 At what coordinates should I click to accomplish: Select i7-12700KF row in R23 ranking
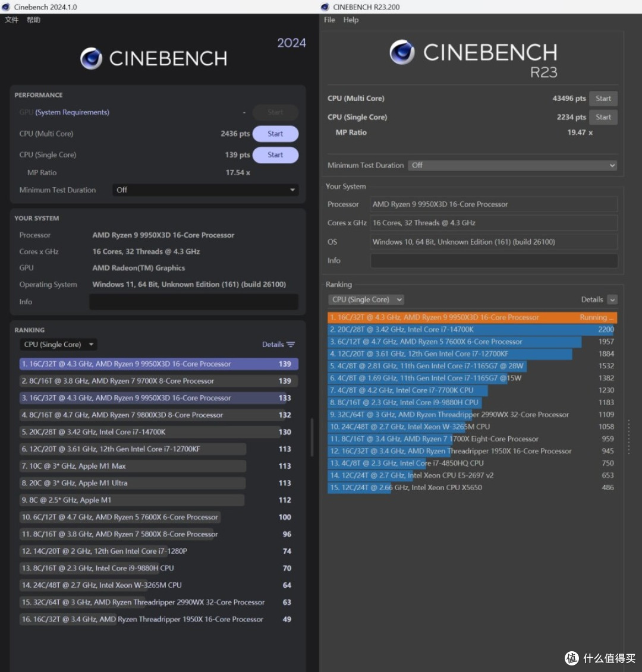tap(472, 354)
